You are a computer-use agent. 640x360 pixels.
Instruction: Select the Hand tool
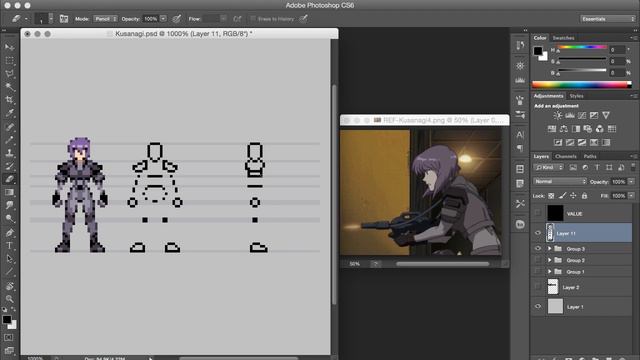pos(9,286)
